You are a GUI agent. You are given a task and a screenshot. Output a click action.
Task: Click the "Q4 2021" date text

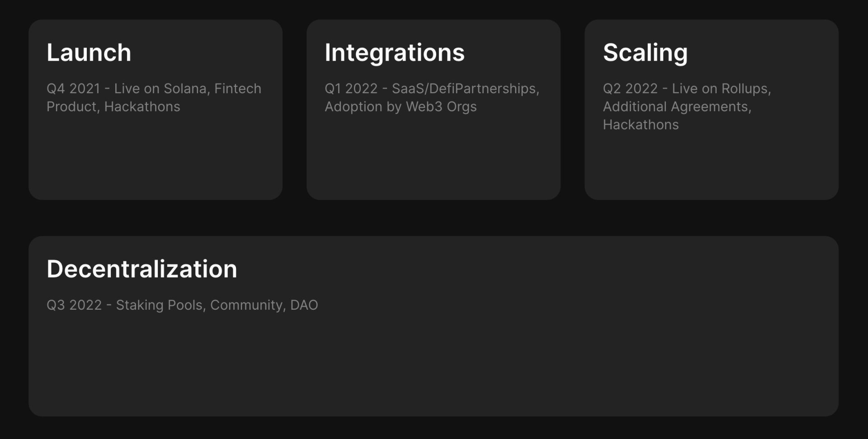73,89
